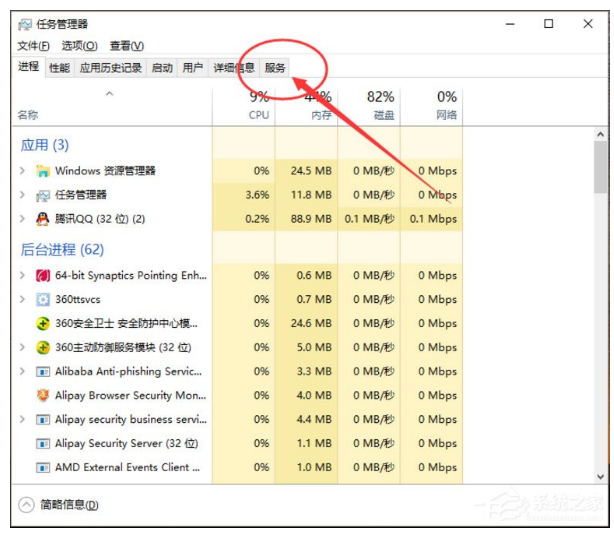Image resolution: width=614 pixels, height=537 pixels.
Task: Open the 查看(V) menu
Action: 127,46
